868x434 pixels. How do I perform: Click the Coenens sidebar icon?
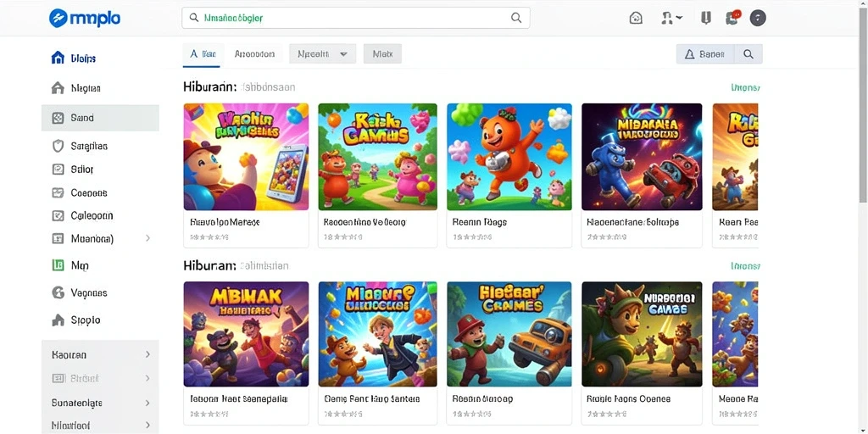(58, 192)
